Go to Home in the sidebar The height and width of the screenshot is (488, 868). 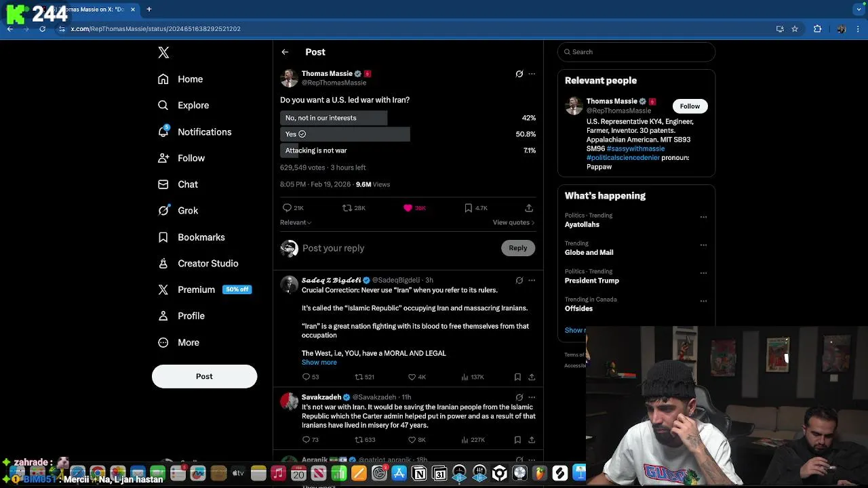[x=180, y=79]
